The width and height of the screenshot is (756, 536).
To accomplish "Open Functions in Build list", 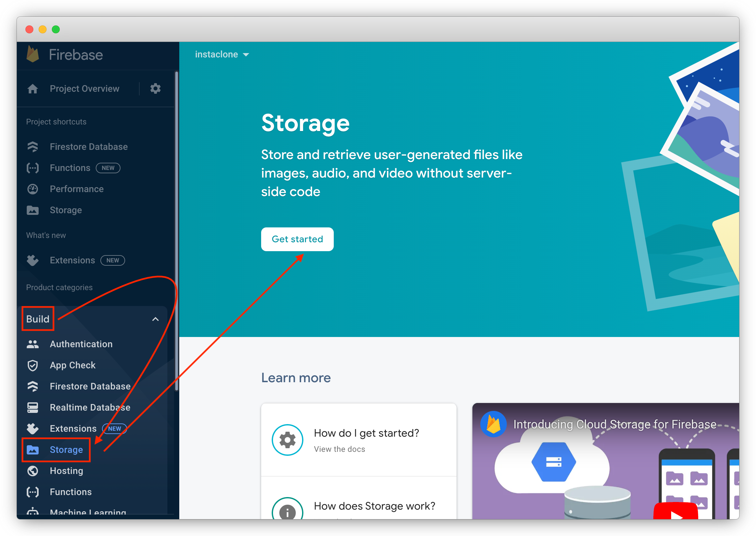I will (x=71, y=492).
